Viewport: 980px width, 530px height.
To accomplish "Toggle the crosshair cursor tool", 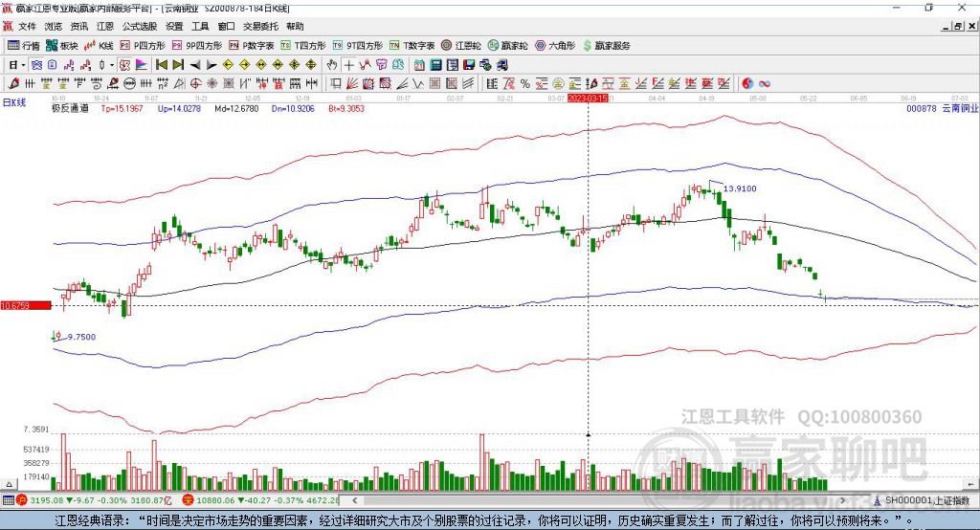I will tap(348, 64).
